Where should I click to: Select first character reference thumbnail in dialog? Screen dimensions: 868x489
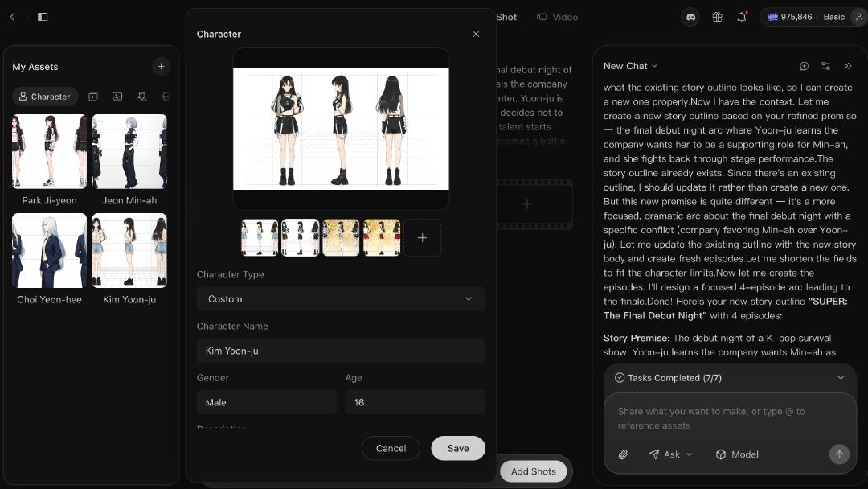[260, 237]
